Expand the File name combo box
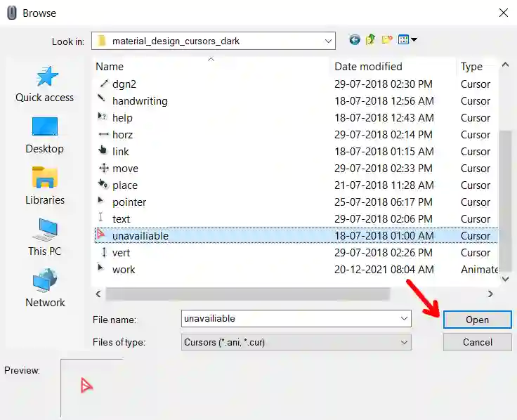The height and width of the screenshot is (420, 517). tap(404, 319)
